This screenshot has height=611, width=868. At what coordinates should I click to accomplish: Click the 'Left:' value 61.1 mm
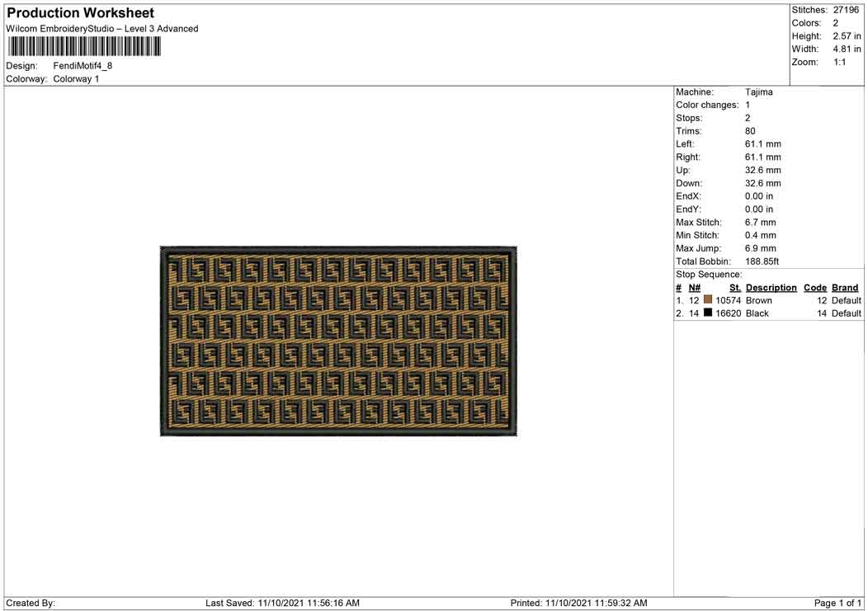763,144
